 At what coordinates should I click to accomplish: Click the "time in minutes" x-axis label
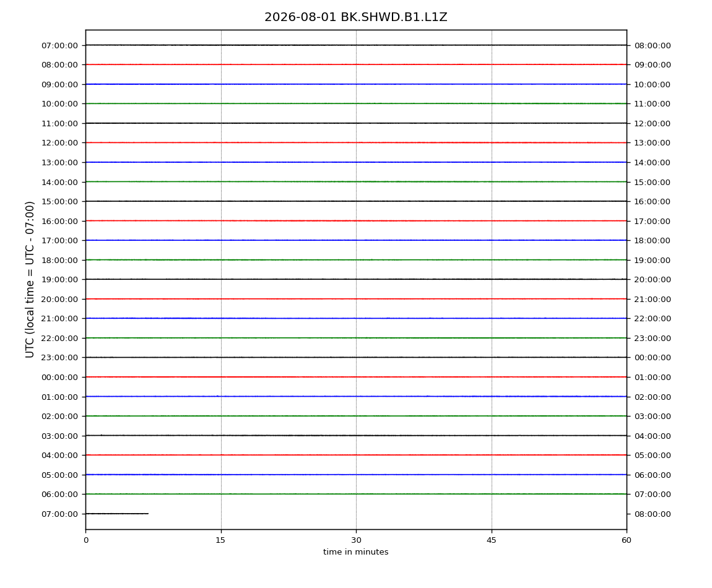click(356, 552)
